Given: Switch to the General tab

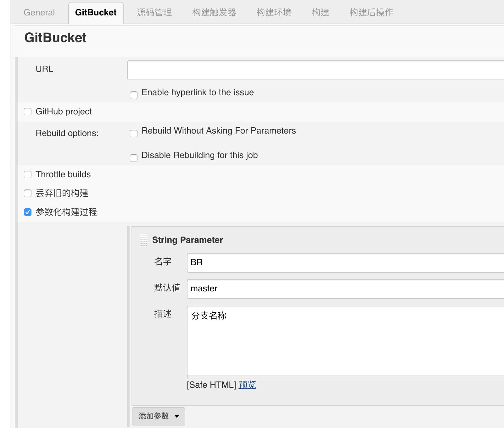Looking at the screenshot, I should coord(39,13).
